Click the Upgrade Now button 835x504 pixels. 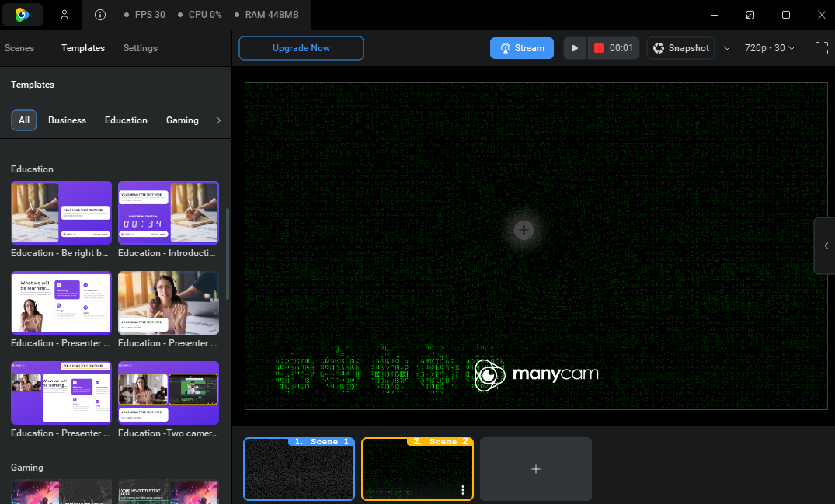(301, 47)
